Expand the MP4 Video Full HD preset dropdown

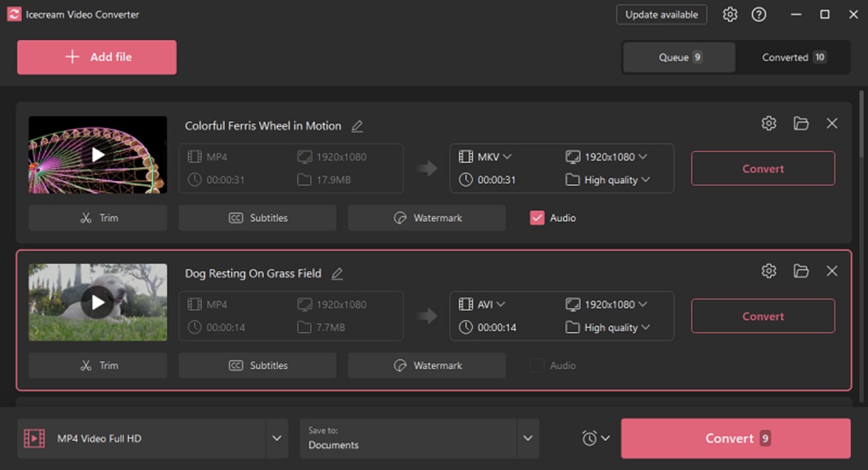coord(276,439)
